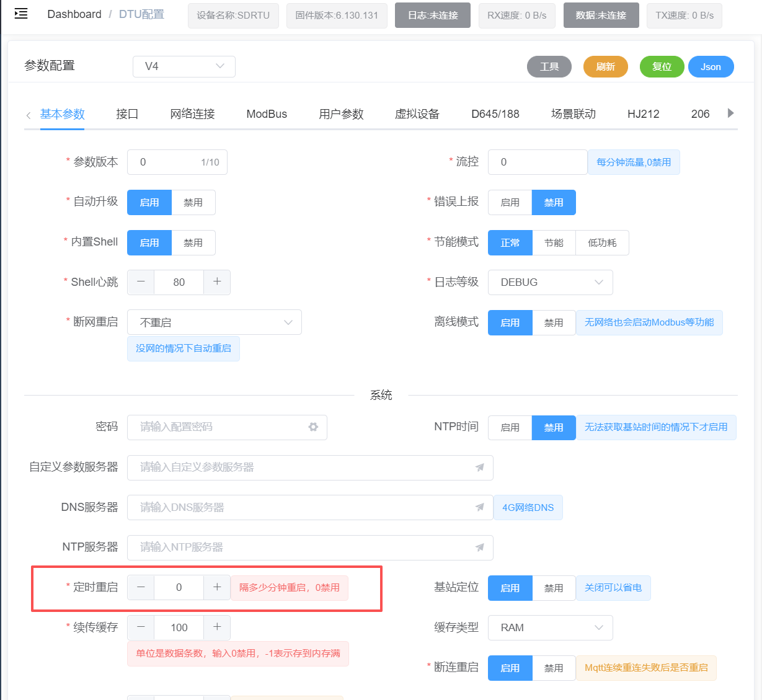Click the orange 刷新 button
The width and height of the screenshot is (762, 700).
pos(605,67)
